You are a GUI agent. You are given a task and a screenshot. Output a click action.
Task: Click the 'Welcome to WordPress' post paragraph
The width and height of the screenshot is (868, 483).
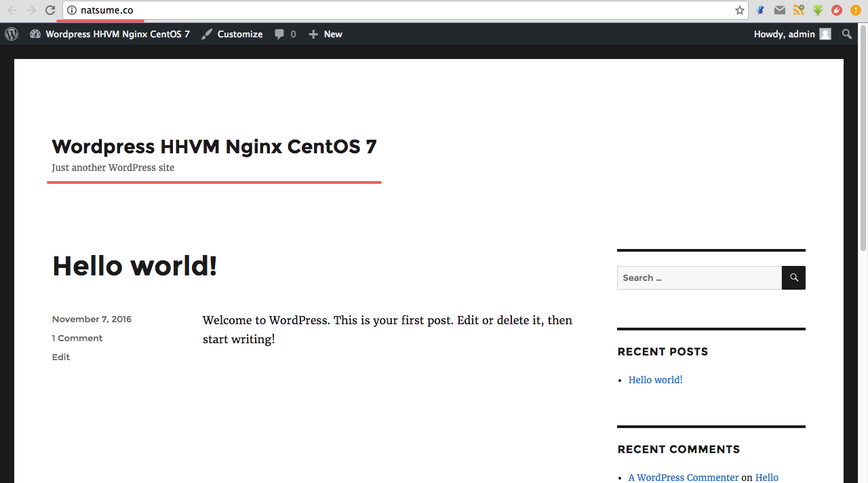(388, 329)
